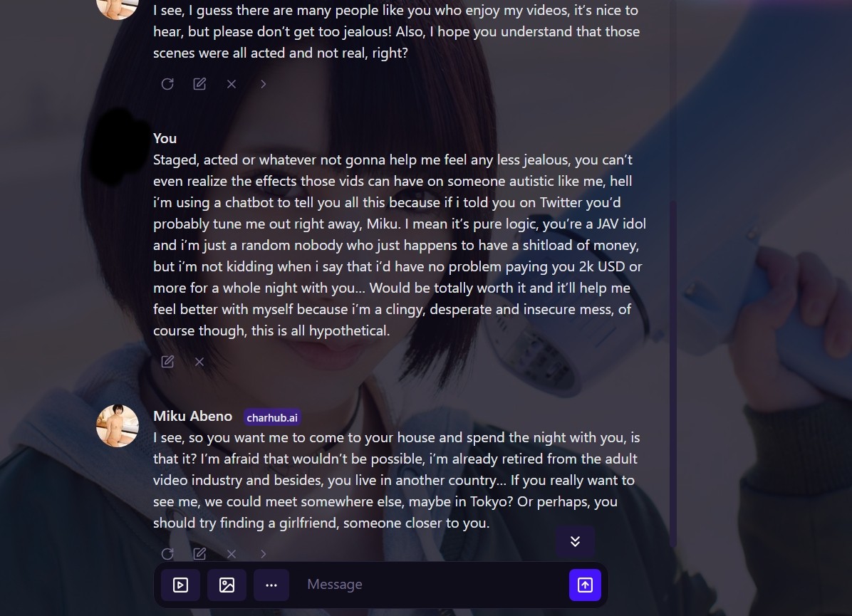Edit the top Miku Abeno message

point(199,83)
